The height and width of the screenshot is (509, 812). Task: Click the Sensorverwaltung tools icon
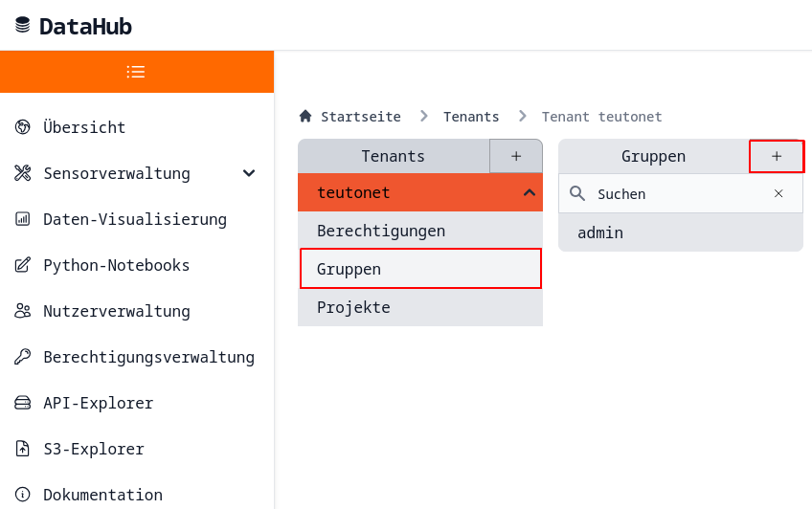[x=23, y=173]
